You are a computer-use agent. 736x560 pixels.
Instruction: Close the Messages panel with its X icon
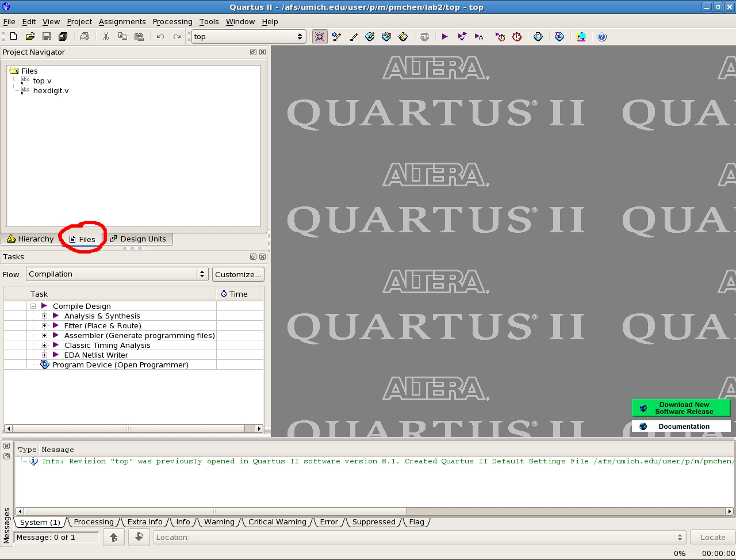pyautogui.click(x=6, y=446)
